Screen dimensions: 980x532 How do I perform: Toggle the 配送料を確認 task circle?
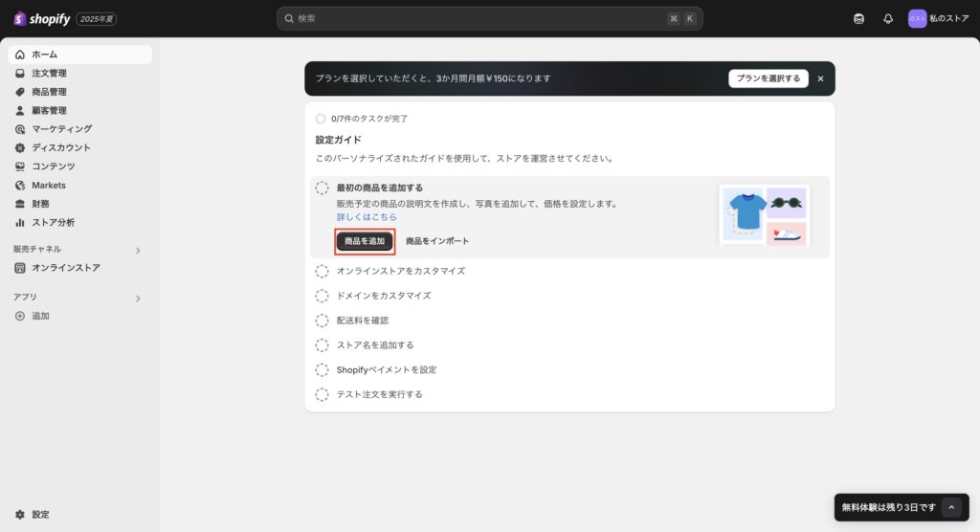coord(323,321)
